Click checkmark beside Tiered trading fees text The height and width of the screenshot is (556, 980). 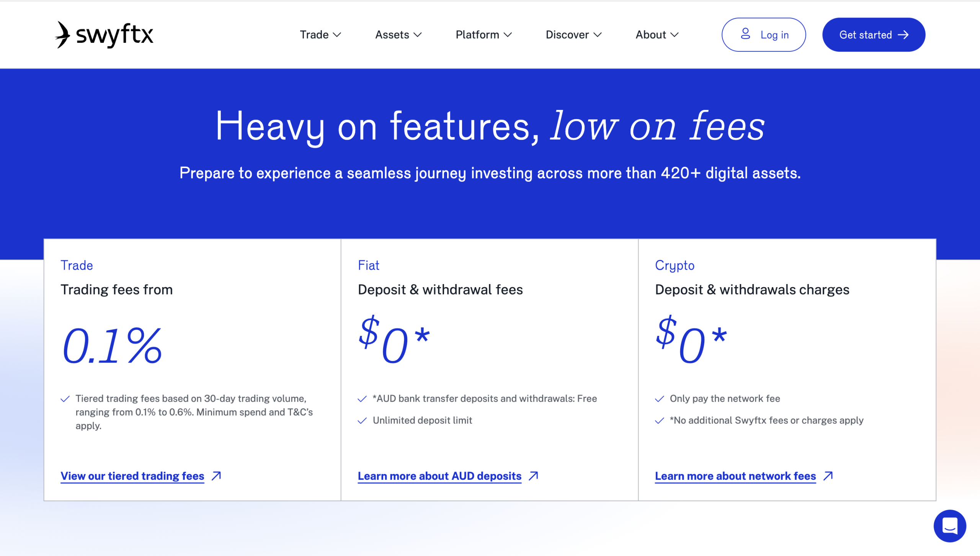point(65,399)
